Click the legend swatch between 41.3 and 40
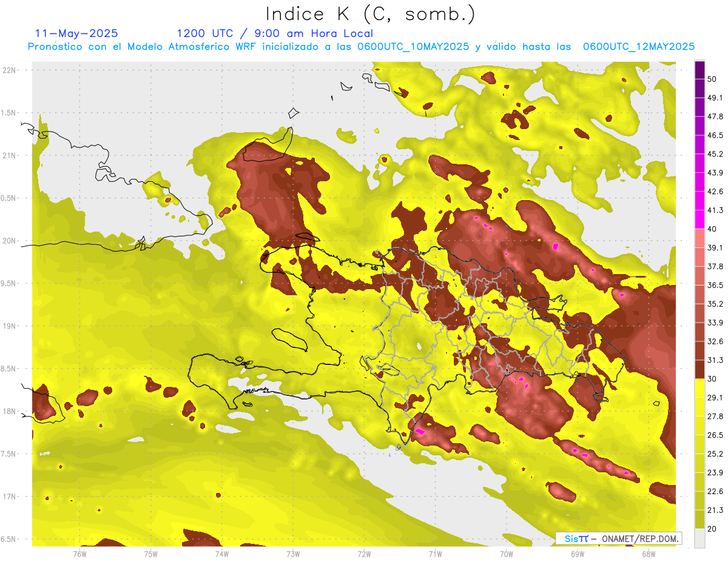 click(x=699, y=219)
